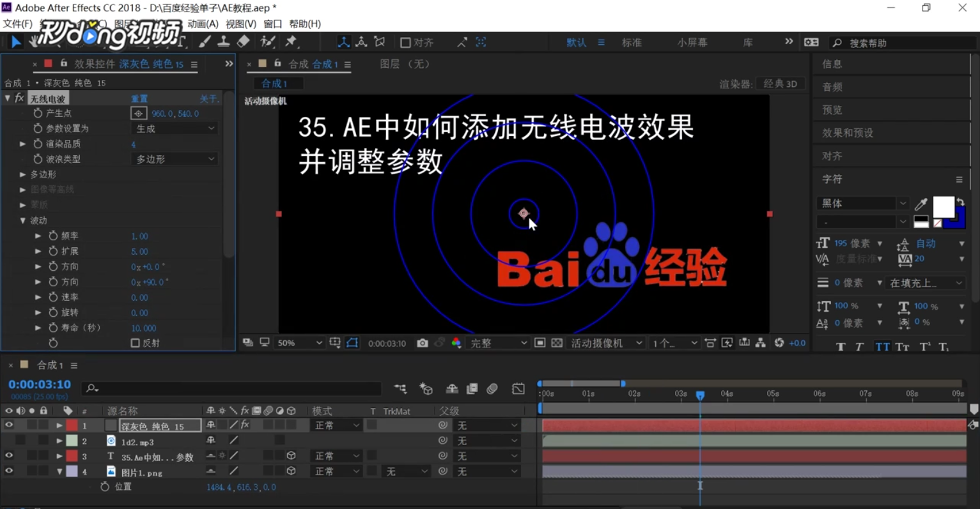
Task: Click 关于 link of effect
Action: tap(209, 98)
